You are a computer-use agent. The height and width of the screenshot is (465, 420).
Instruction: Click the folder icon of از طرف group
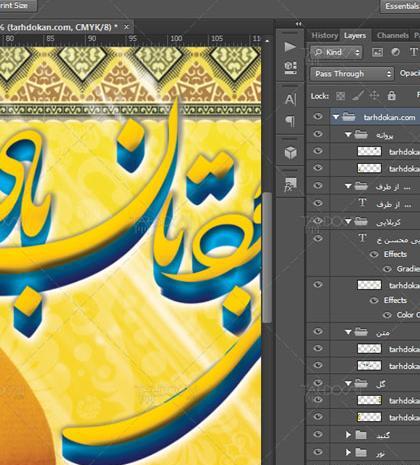361,186
